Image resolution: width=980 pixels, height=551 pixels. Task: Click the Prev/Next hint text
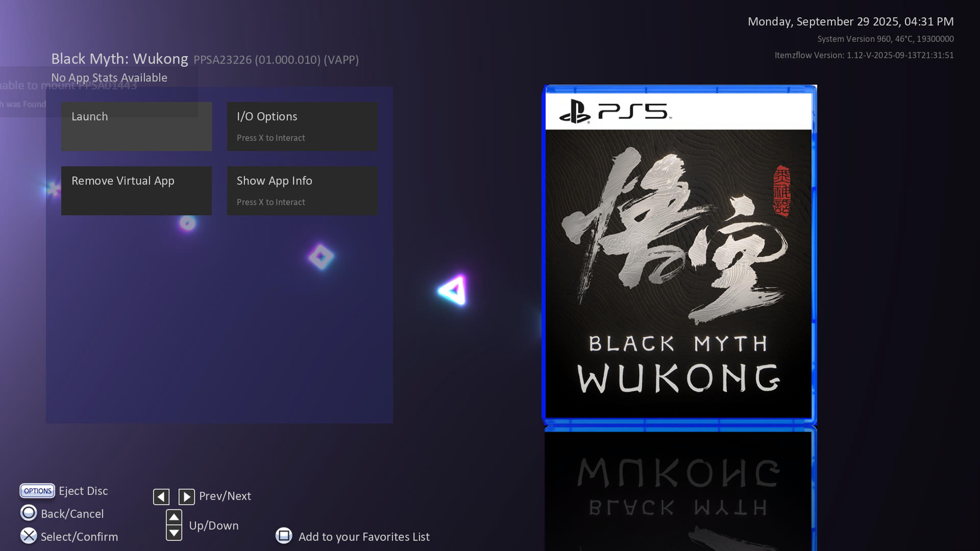(225, 496)
